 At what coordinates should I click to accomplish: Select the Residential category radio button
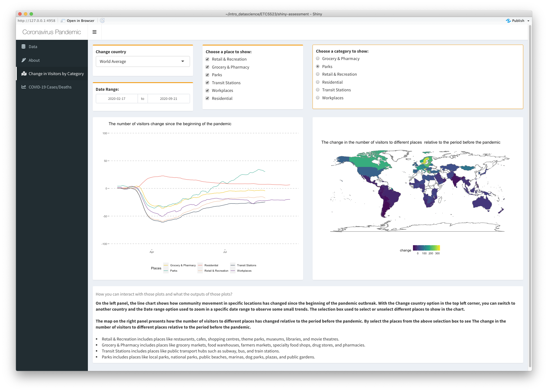pos(318,82)
